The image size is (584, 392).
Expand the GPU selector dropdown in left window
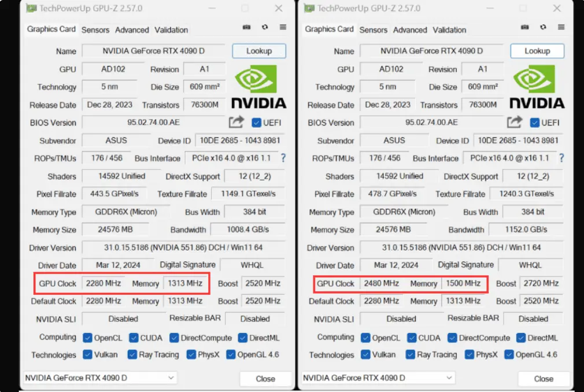tap(99, 378)
